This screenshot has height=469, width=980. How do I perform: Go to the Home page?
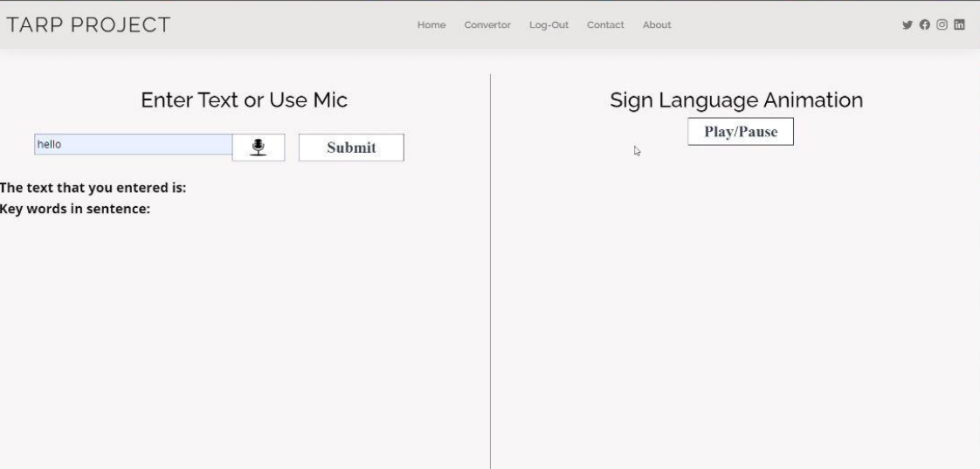pos(431,25)
